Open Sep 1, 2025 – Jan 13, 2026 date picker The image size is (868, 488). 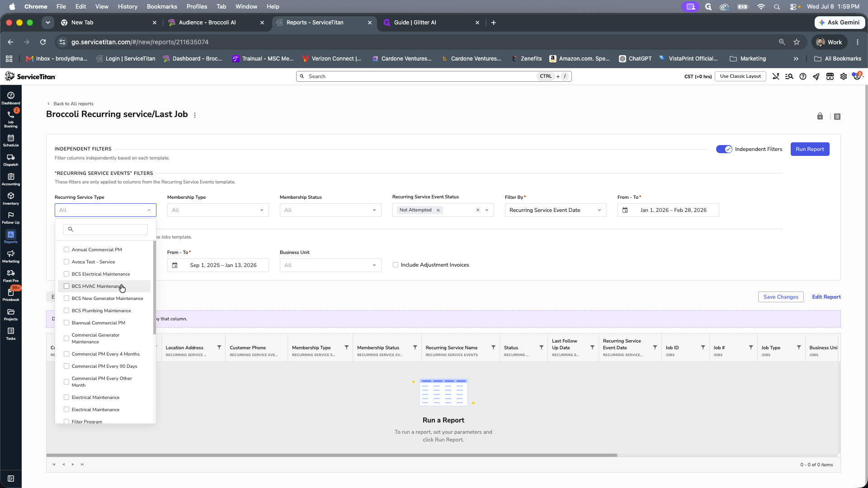tap(218, 265)
